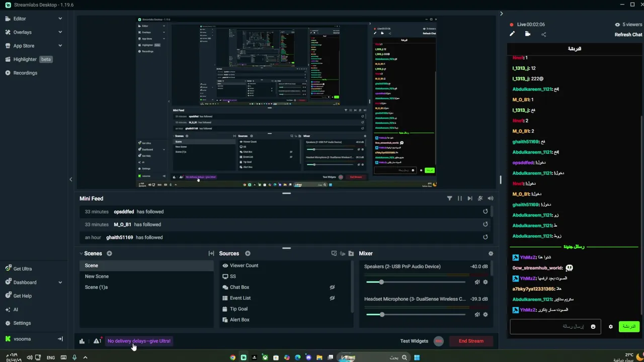Open the Speakers source settings gear
Viewport: 644px width, 362px height.
[486, 282]
